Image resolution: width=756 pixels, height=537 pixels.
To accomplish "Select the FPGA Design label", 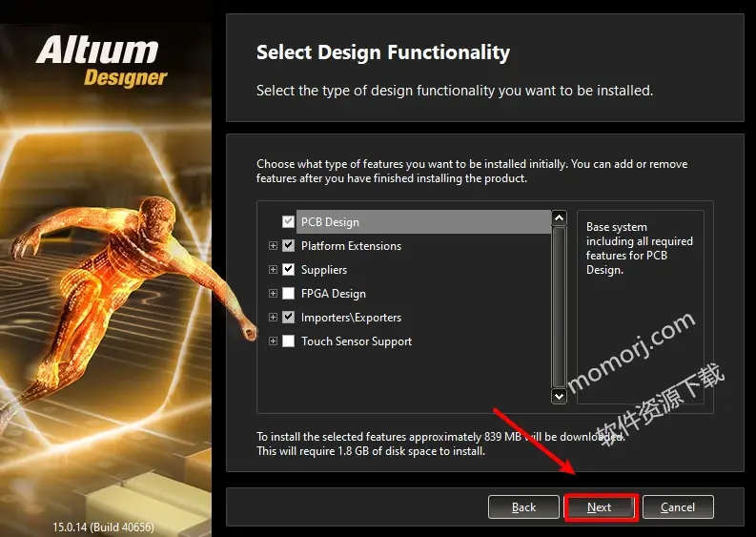I will [x=333, y=294].
